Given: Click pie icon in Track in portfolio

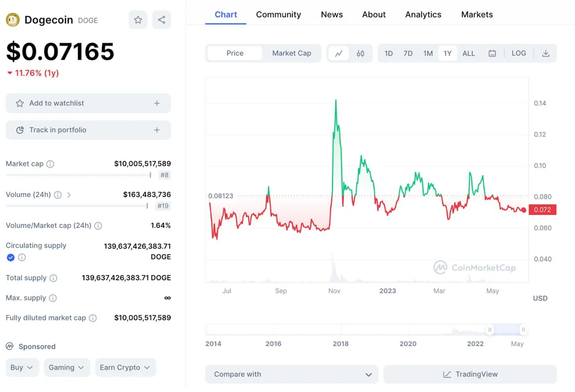Looking at the screenshot, I should [x=20, y=130].
